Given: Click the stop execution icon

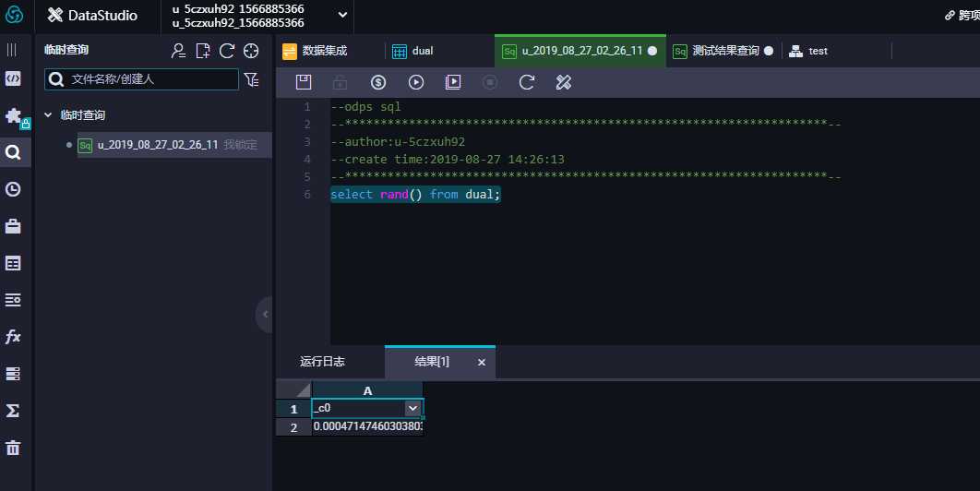Looking at the screenshot, I should coord(490,82).
